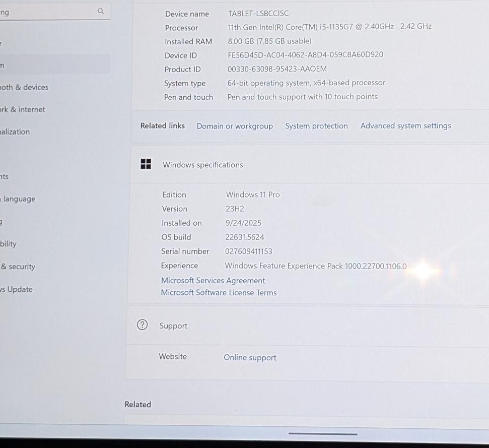The width and height of the screenshot is (489, 448).
Task: View Microsoft Software License Terms
Action: pyautogui.click(x=219, y=293)
